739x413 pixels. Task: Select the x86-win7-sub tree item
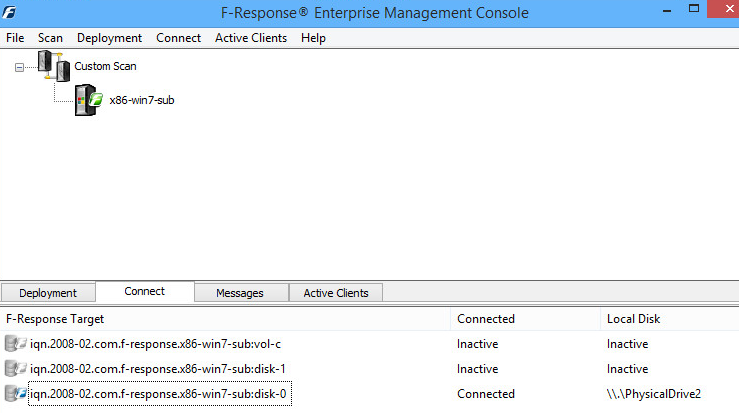tap(142, 100)
